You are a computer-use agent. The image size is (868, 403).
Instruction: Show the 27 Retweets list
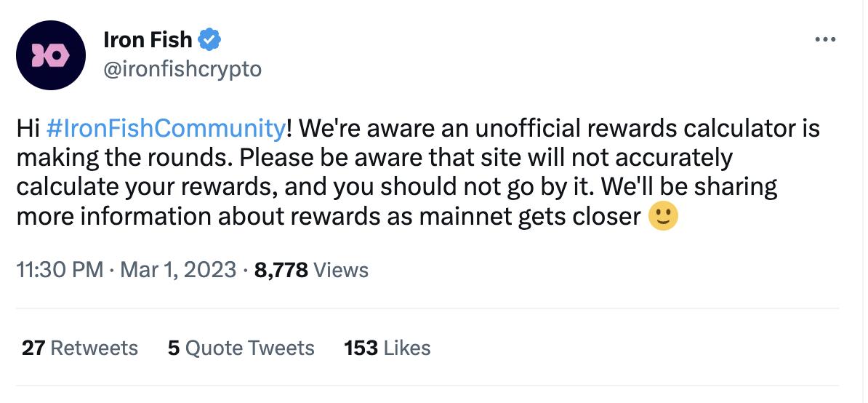tap(79, 348)
